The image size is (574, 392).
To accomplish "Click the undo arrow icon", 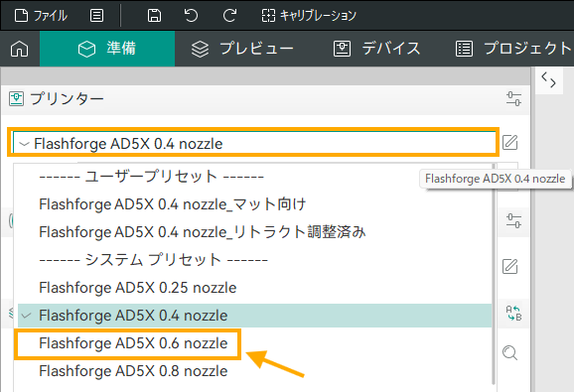I will [x=191, y=16].
